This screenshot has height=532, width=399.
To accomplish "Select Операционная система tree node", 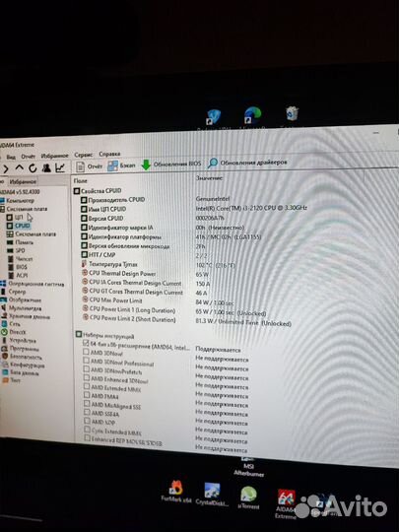I will coord(33,284).
